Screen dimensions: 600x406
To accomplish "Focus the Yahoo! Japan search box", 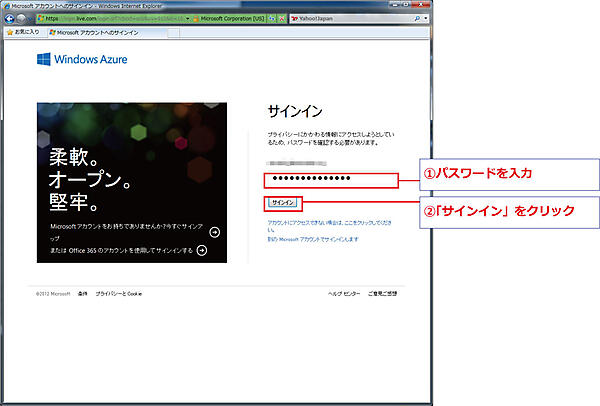I will (x=352, y=18).
